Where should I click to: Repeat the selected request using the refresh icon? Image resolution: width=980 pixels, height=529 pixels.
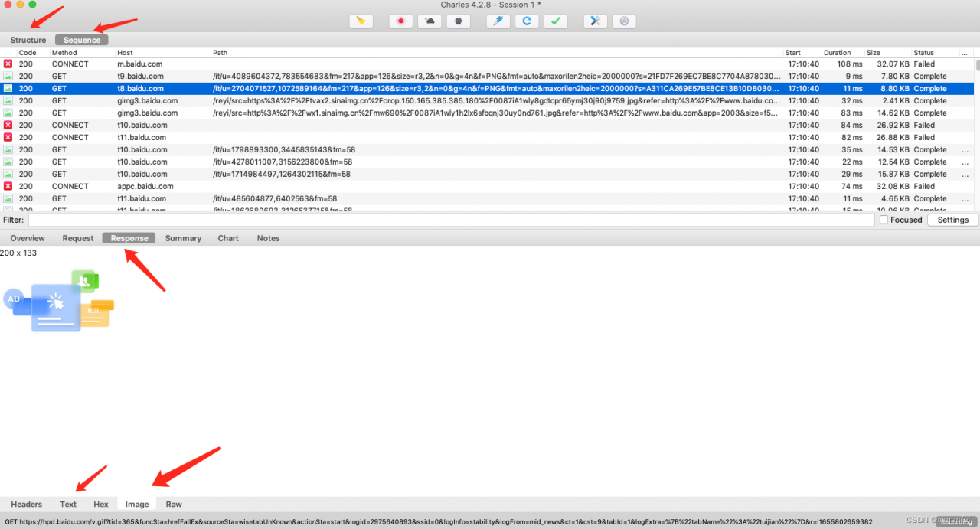click(x=527, y=21)
